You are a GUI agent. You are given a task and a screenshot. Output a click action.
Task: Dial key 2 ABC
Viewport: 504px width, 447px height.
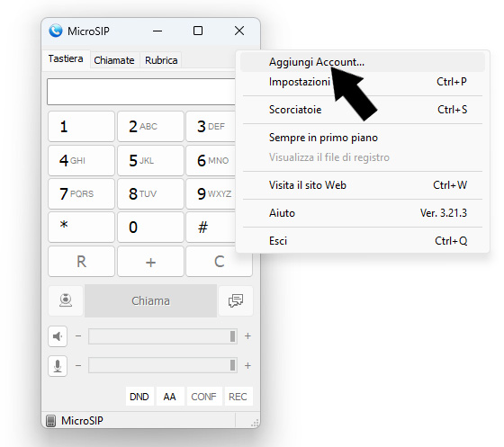(151, 126)
